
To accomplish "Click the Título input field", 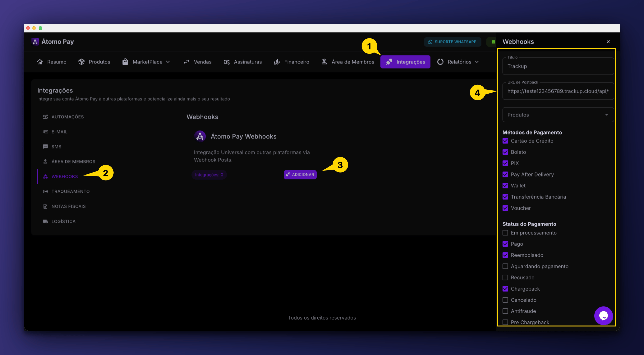I will point(558,66).
